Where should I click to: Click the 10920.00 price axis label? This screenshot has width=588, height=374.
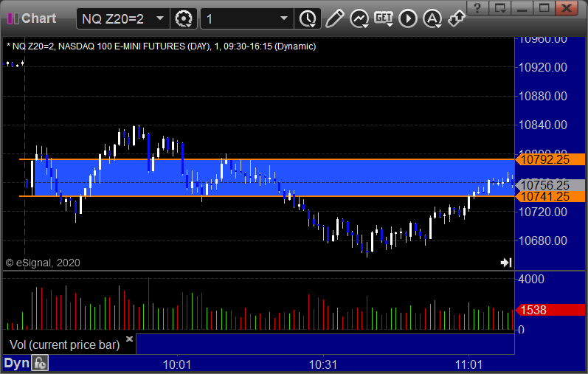[x=542, y=68]
